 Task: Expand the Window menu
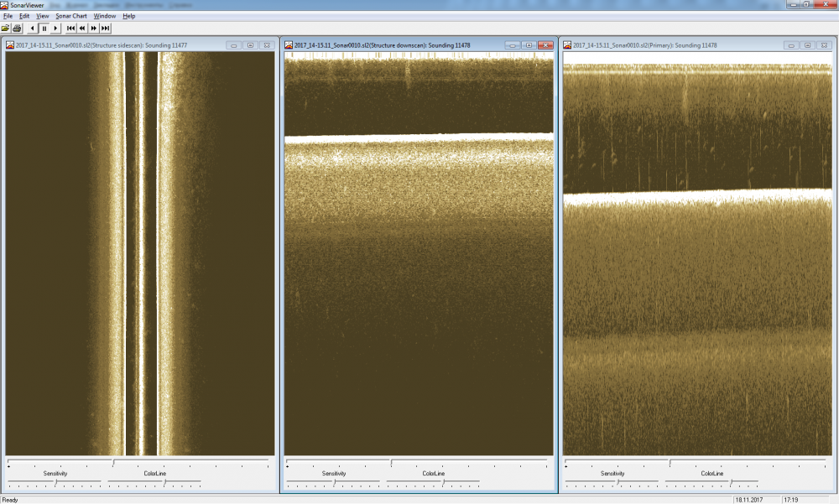(x=105, y=16)
